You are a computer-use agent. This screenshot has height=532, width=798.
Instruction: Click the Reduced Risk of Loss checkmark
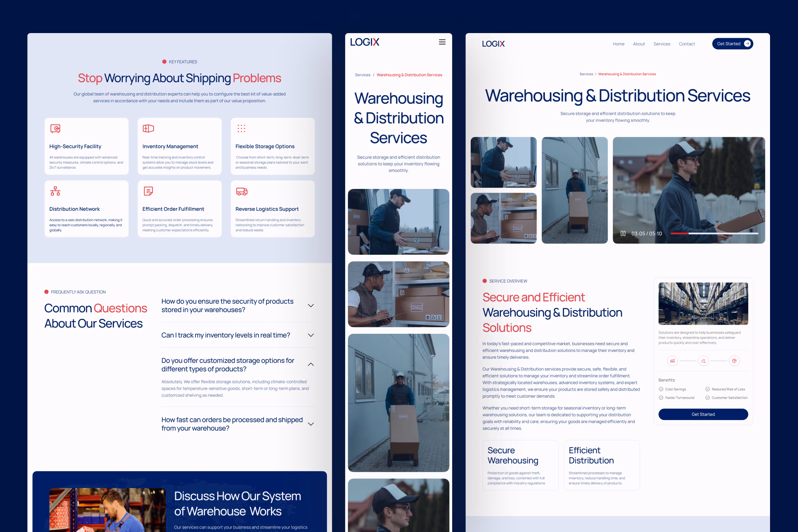[x=708, y=389]
